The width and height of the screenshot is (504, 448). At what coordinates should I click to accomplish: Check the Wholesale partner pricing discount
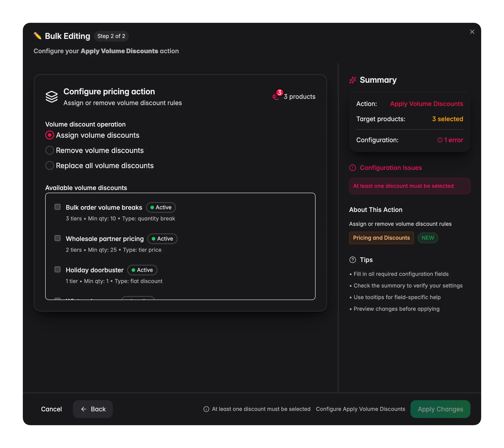click(58, 238)
